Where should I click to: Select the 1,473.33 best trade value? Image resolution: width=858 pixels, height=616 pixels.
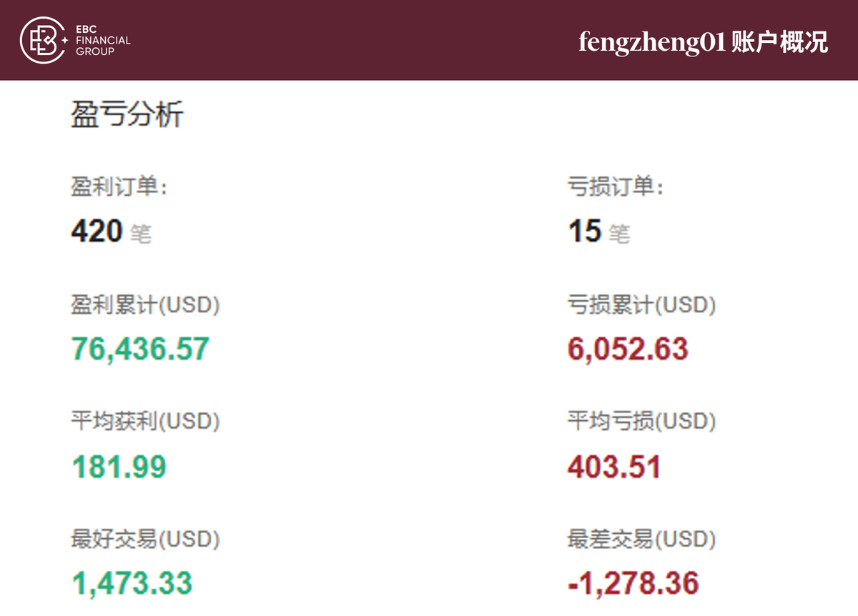click(132, 583)
